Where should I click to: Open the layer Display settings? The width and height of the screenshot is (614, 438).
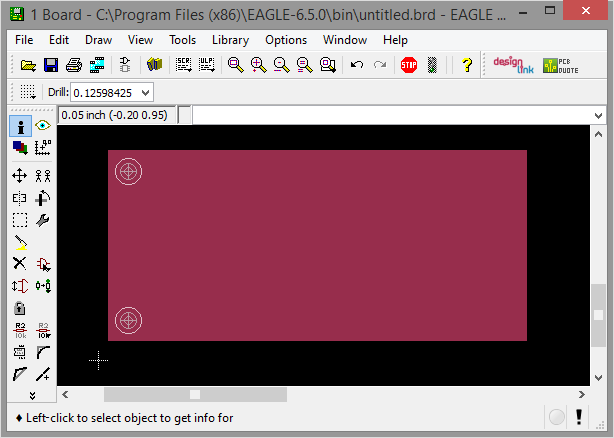[20, 148]
